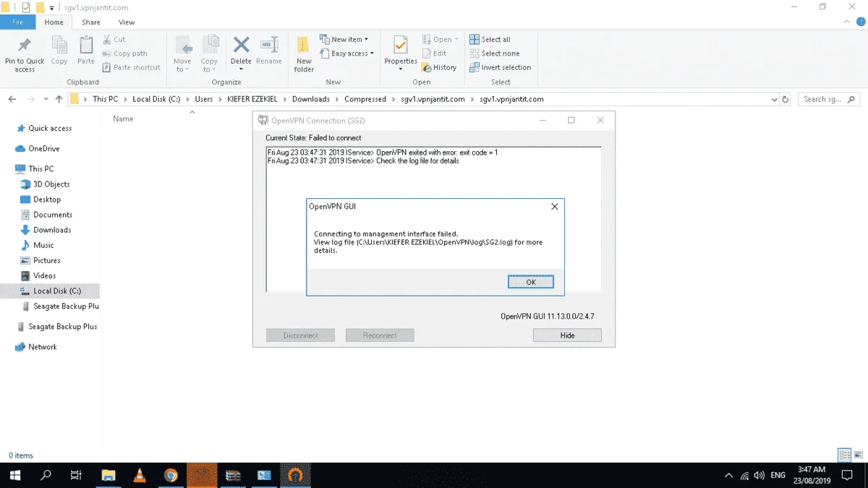Open File Explorer from taskbar
The width and height of the screenshot is (868, 488).
point(109,475)
